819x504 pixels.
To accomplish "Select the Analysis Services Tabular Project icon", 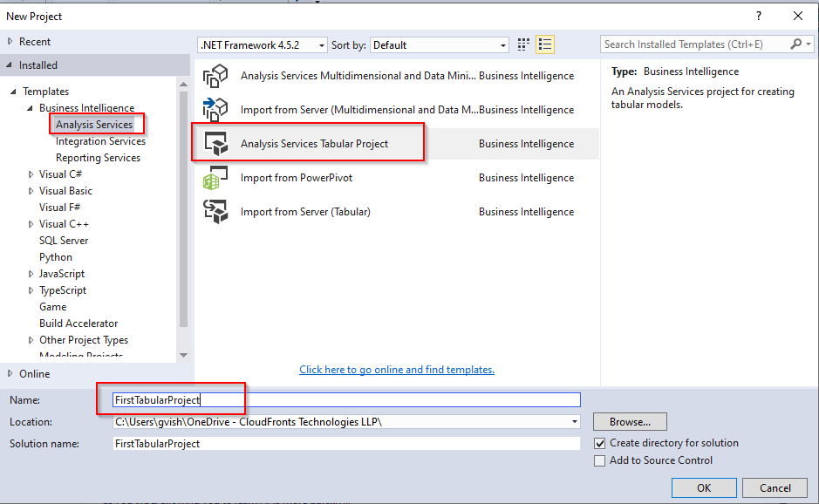I will point(215,143).
